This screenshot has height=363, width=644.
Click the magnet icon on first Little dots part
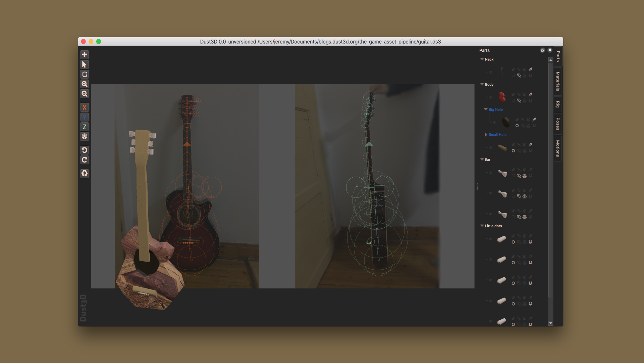point(530,242)
